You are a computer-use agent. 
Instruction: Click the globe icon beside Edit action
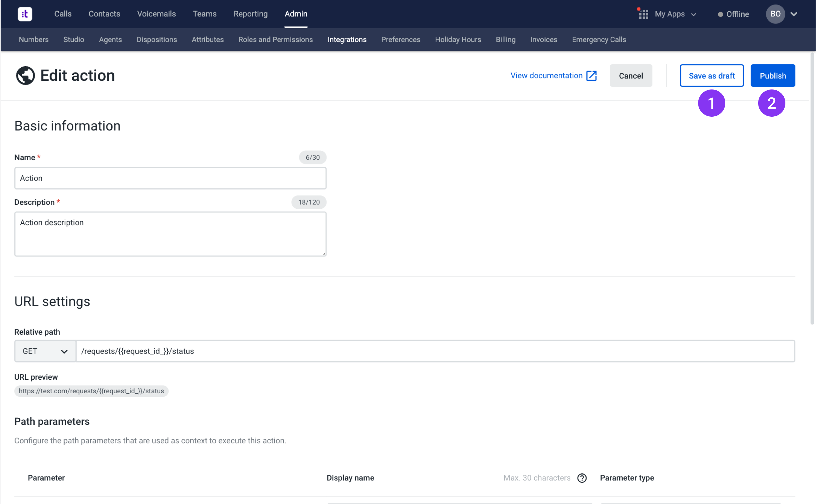coord(25,76)
